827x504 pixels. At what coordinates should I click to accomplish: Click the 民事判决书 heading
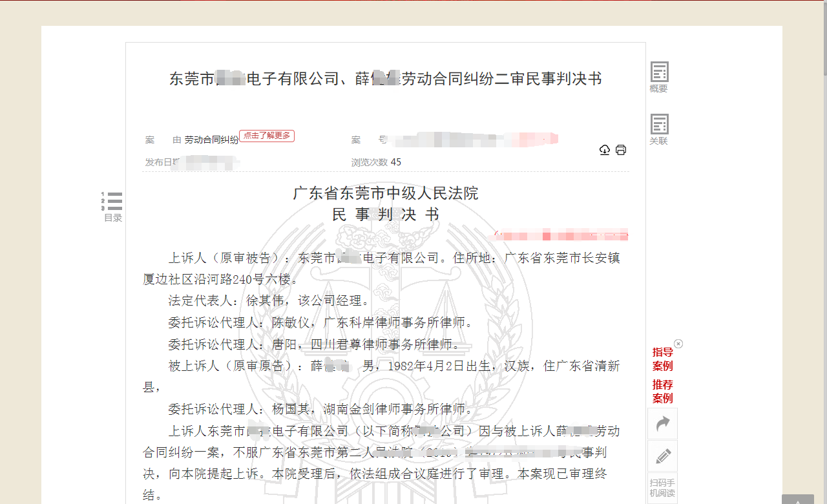pos(386,215)
